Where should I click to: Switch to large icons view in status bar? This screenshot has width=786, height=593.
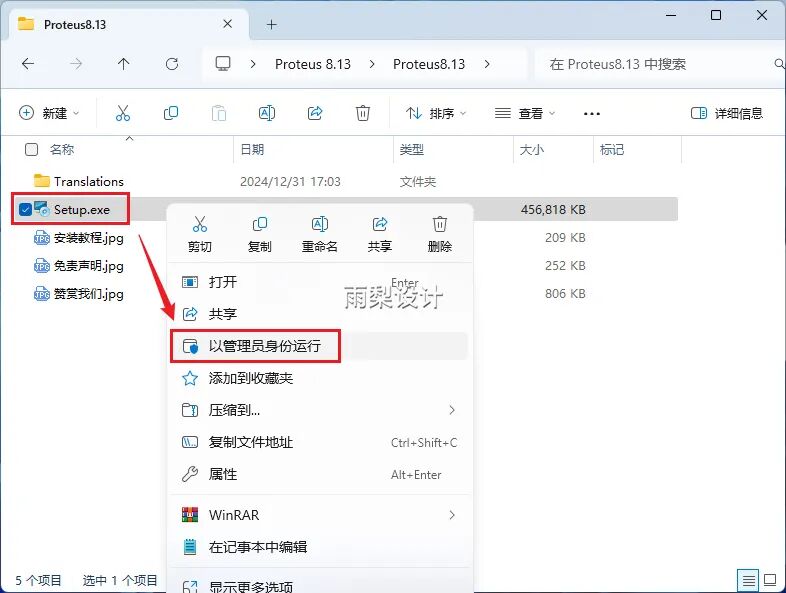(770, 580)
